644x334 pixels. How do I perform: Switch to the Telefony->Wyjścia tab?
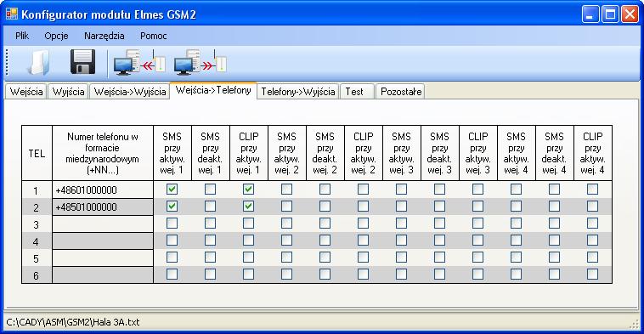(x=298, y=92)
